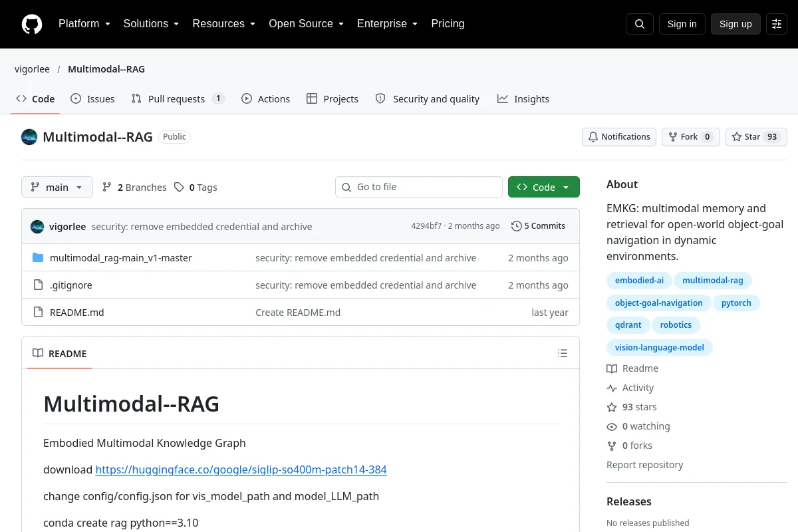Open Notifications for this repository
The image size is (798, 532).
(619, 137)
